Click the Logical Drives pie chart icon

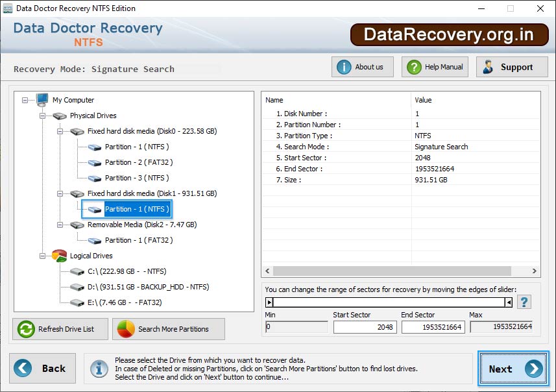[x=59, y=256]
